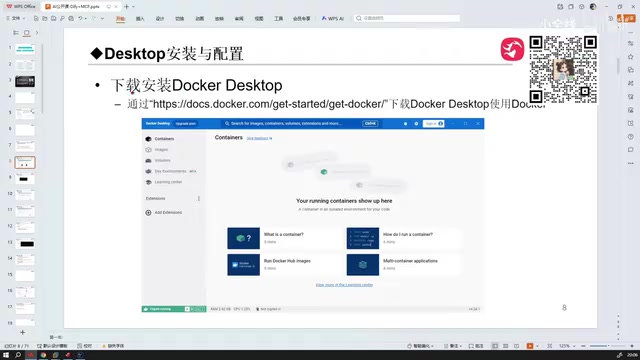Screen dimensions: 640x360
Task: Click the help question-mark icon in right sidebar
Action: [631, 137]
